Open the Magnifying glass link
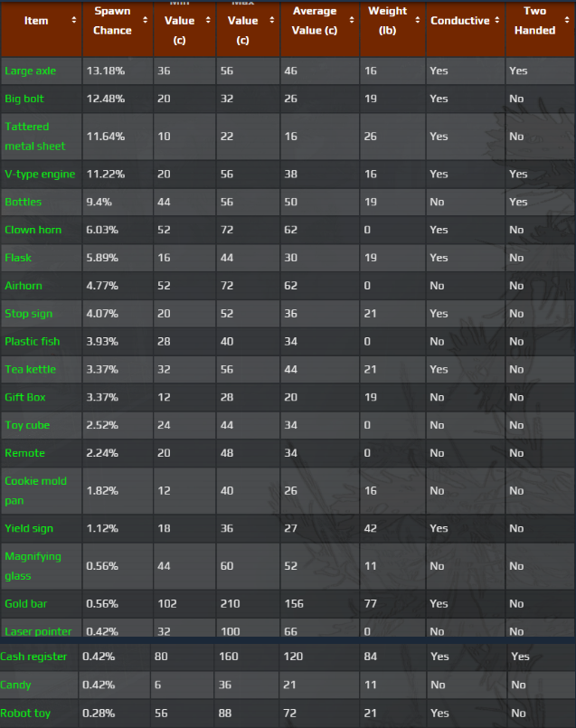Image resolution: width=576 pixels, height=728 pixels. [33, 566]
